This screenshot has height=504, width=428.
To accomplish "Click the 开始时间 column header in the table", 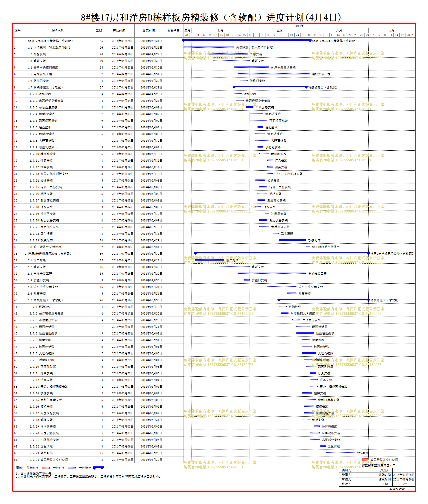I will coord(119,31).
